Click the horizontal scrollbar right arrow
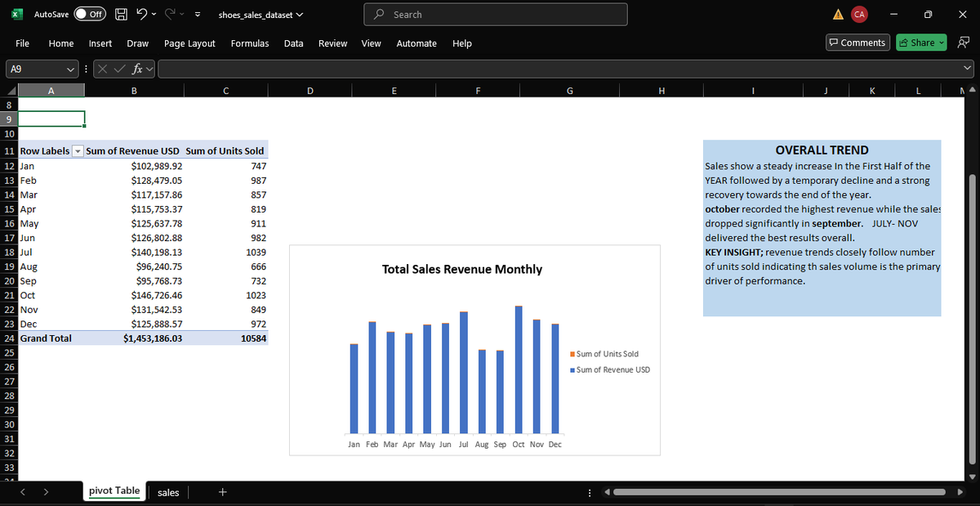Viewport: 980px width, 506px height. pos(961,492)
